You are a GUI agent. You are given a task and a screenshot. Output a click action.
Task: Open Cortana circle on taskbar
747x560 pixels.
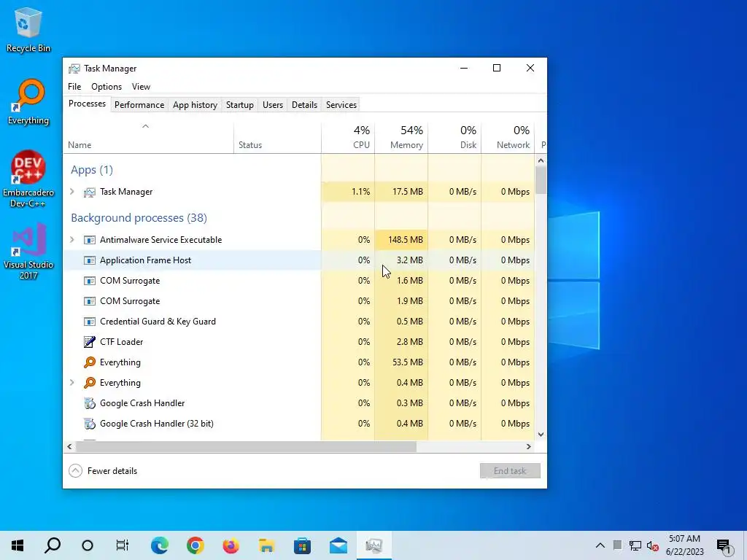(88, 545)
